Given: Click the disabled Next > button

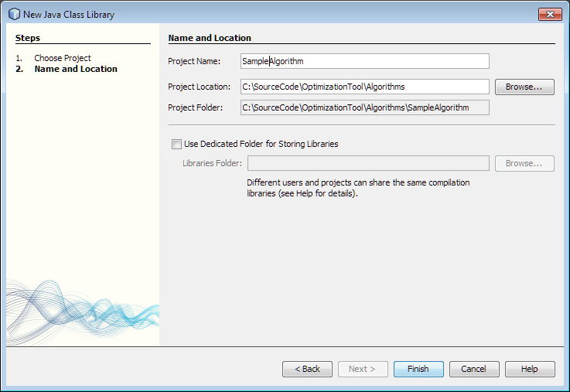Looking at the screenshot, I should pyautogui.click(x=363, y=369).
